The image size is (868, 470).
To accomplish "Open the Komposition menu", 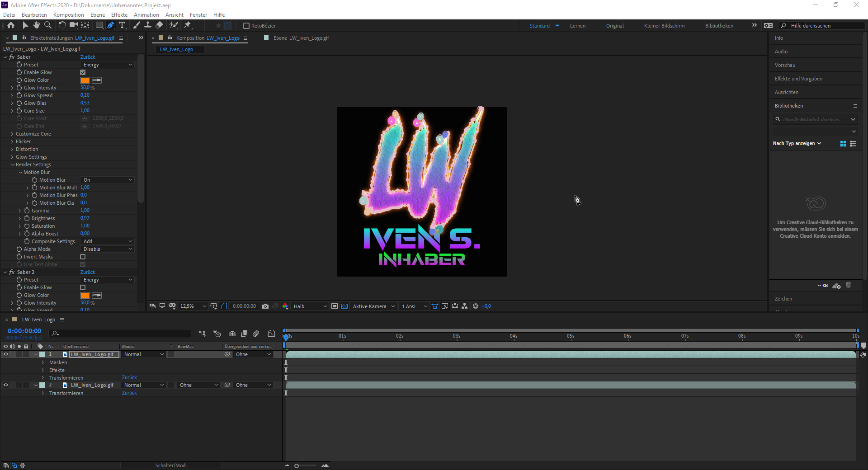I will coord(68,15).
